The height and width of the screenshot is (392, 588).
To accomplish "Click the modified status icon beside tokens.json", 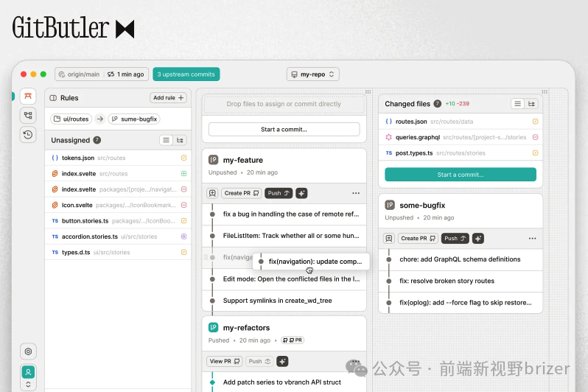I will click(183, 158).
